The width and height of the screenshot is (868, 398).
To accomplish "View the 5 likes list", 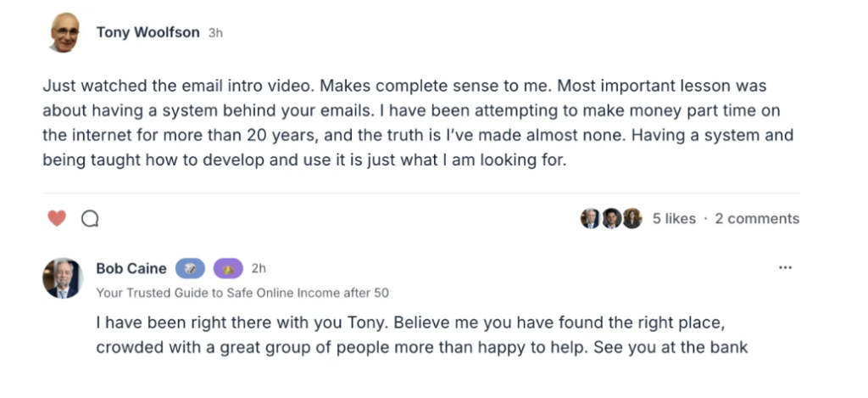I will 674,219.
